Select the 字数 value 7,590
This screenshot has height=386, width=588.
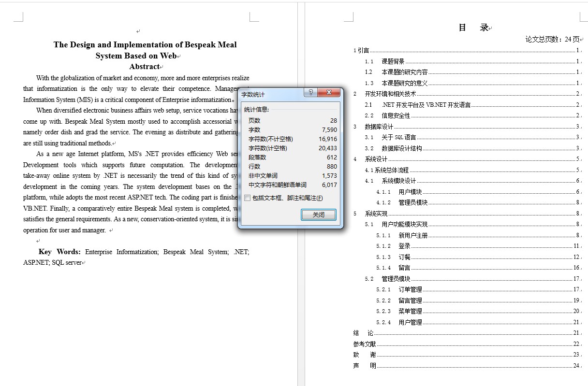[x=329, y=130]
